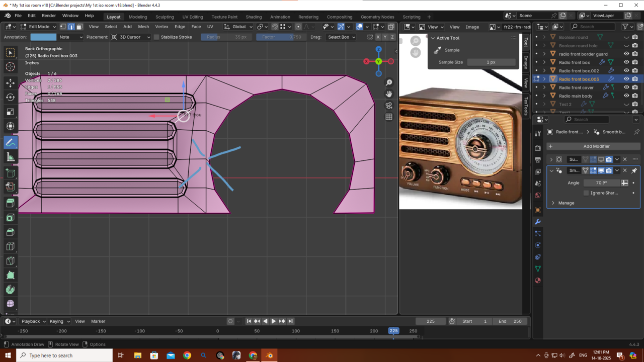Click the zoom magnifier icon in viewport
Viewport: 644px width, 362px height.
(389, 82)
